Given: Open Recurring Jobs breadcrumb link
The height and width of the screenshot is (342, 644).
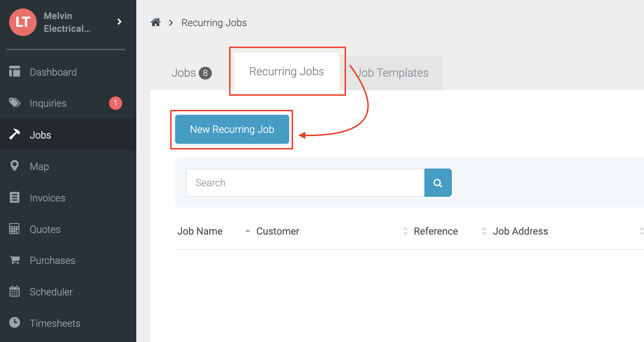Looking at the screenshot, I should (x=214, y=22).
